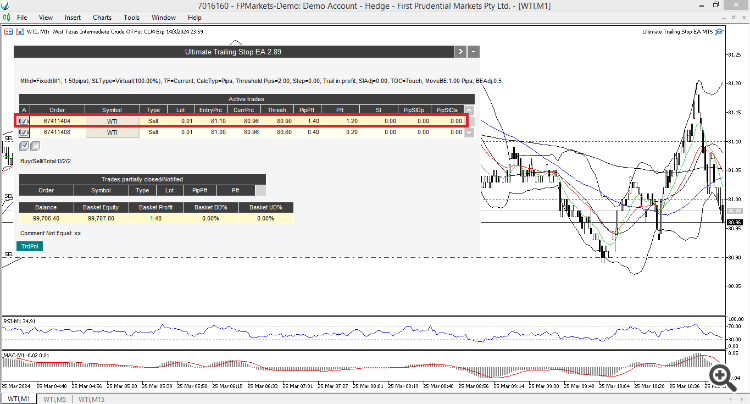Click the WTI symbol button for order 87411408
Screen dimensions: 750x404
coord(112,132)
